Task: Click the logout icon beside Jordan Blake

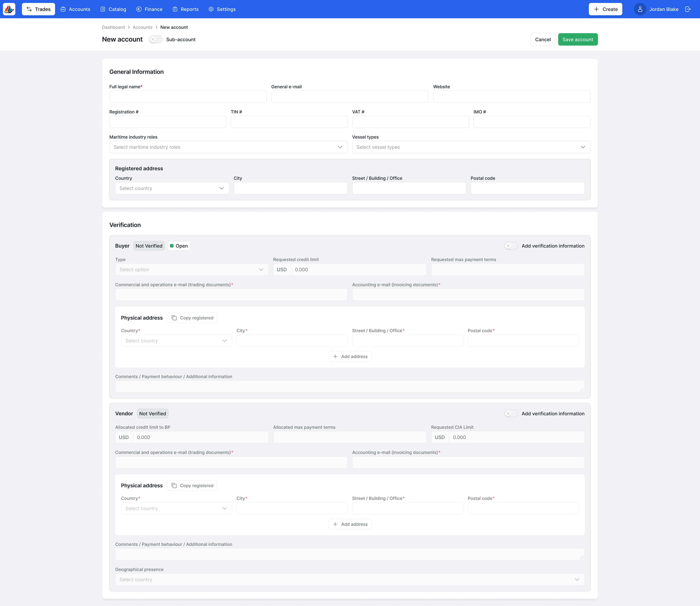Action: 688,9
